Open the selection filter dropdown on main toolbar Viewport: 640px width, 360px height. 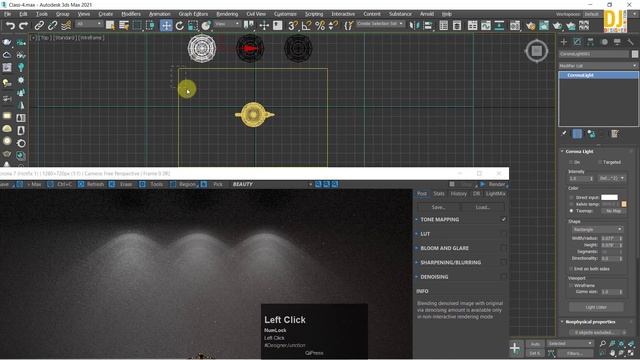tap(89, 24)
